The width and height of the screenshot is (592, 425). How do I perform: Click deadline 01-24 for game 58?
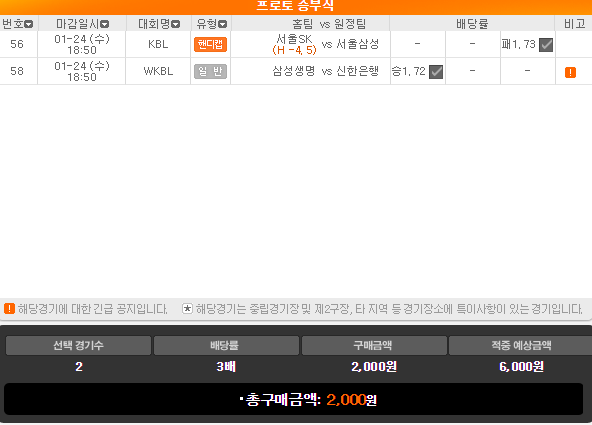[x=82, y=71]
